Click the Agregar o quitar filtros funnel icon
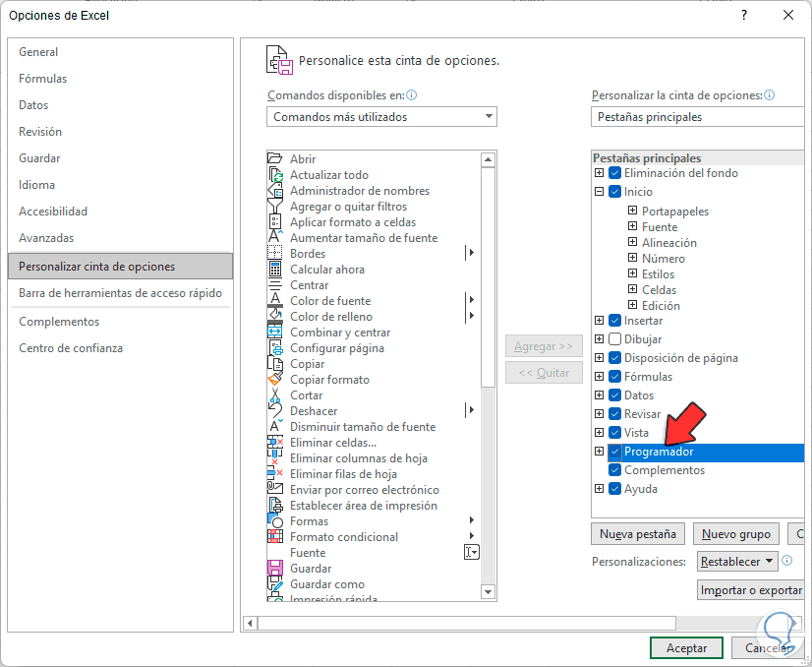The image size is (812, 667). pos(274,207)
